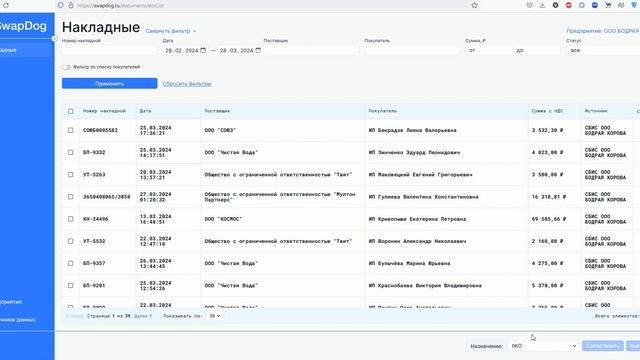640x360 pixels.
Task: Click the Покупатель filter input
Action: pyautogui.click(x=412, y=50)
